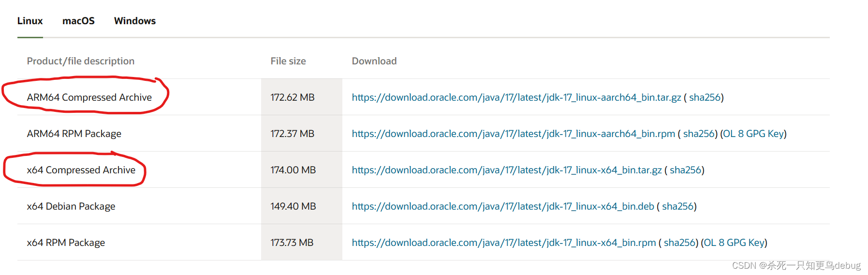Image resolution: width=868 pixels, height=275 pixels.
Task: Open sha256 for x64 RPM Package
Action: [x=679, y=243]
